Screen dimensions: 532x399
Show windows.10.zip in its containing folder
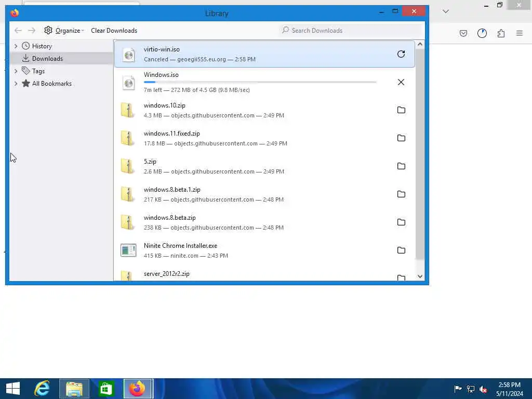coord(401,110)
